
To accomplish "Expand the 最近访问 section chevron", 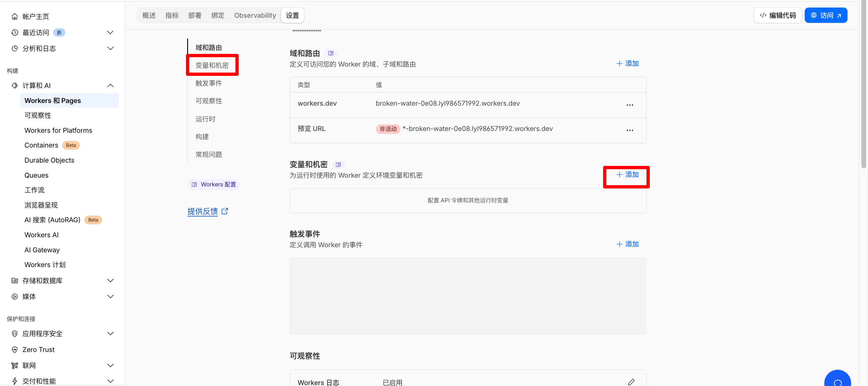I will pos(110,33).
